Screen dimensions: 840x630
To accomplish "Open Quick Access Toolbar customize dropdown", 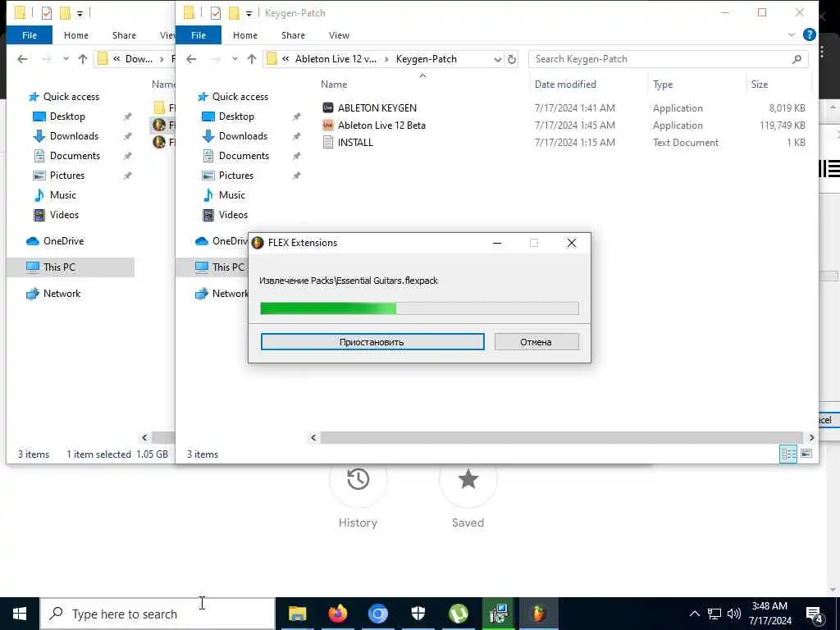I will [249, 13].
